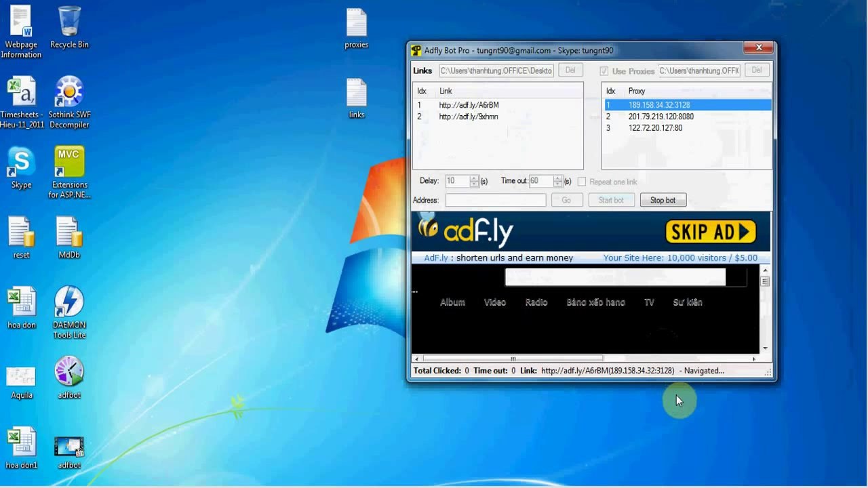Viewport: 868px width, 488px height.
Task: Click the browser horizontal scrollbar thumb
Action: [x=513, y=359]
